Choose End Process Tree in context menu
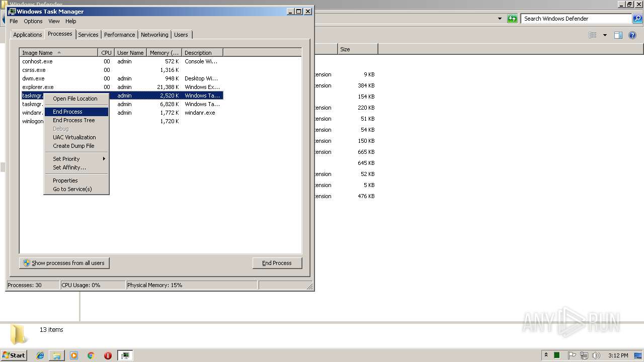The image size is (644, 362). tap(76, 120)
